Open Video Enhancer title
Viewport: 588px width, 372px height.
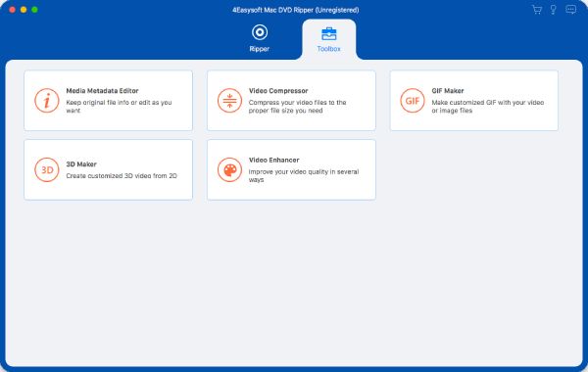[274, 160]
